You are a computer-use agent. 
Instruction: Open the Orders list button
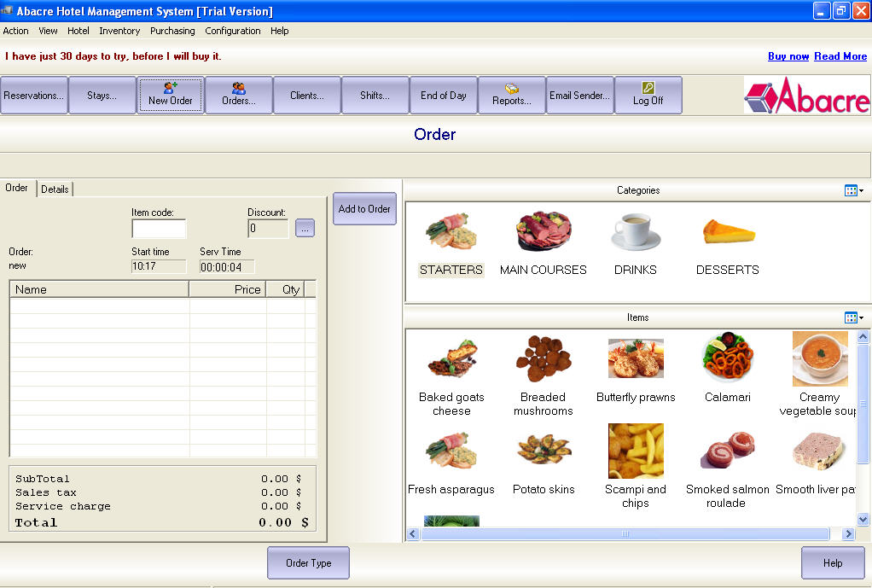tap(239, 95)
